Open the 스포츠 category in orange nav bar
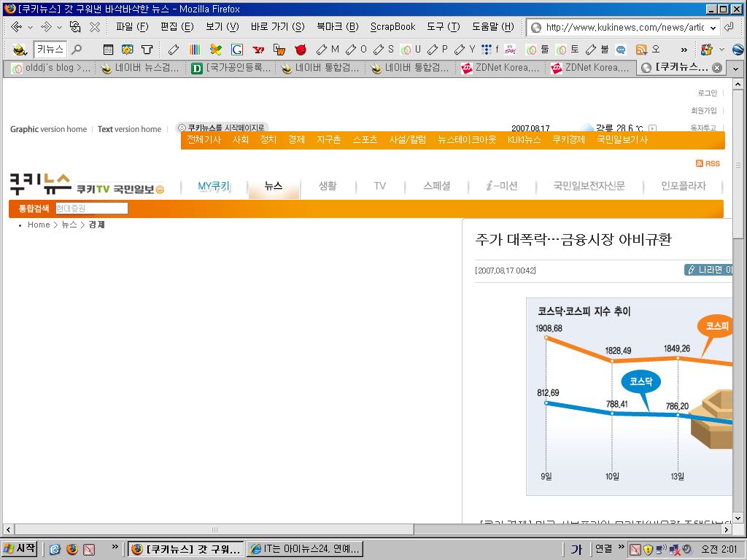747x560 pixels. (365, 139)
